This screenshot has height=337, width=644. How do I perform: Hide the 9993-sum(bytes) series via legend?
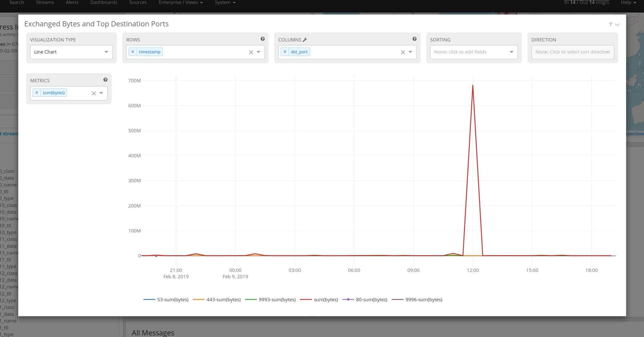click(270, 300)
